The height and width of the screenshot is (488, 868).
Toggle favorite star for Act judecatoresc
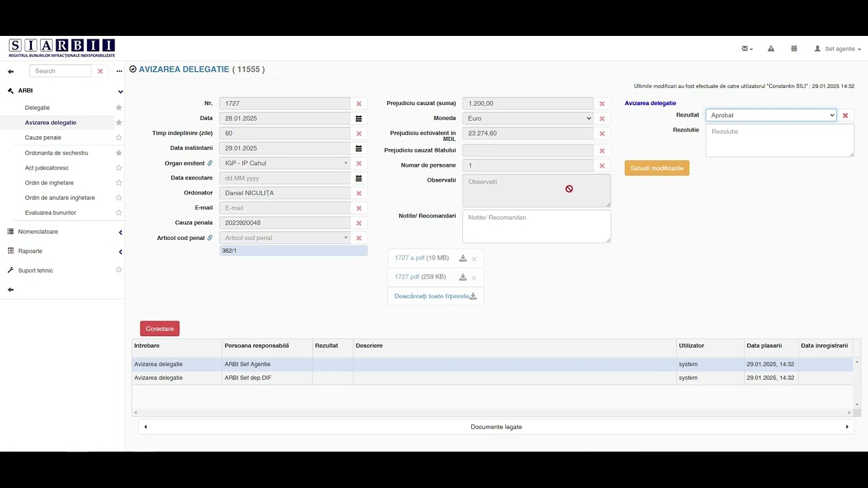[119, 168]
